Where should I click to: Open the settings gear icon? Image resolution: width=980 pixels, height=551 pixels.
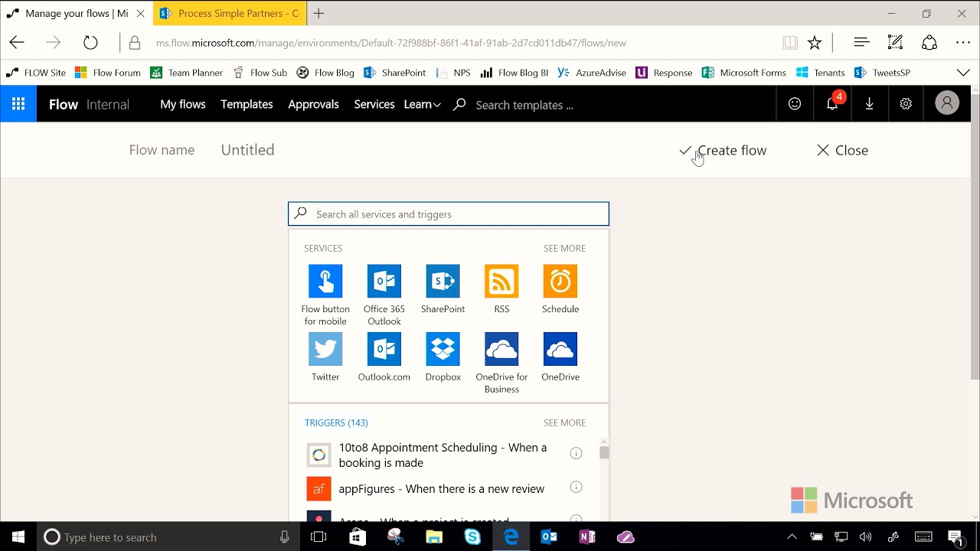click(906, 104)
